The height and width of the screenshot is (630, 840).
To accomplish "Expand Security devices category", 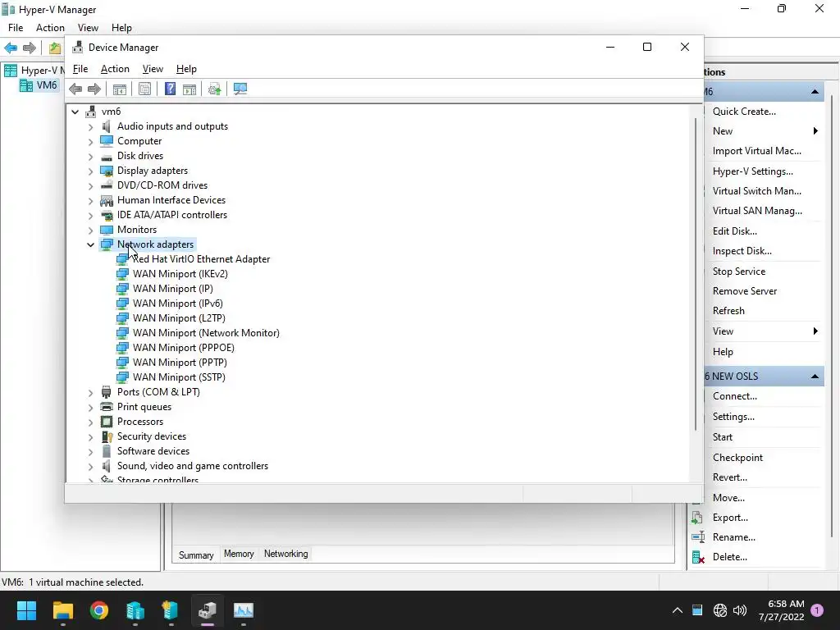I will (x=90, y=436).
